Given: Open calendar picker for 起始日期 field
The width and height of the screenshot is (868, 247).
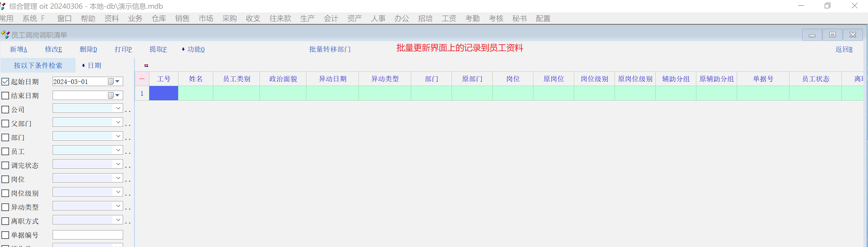Looking at the screenshot, I should pos(111,81).
